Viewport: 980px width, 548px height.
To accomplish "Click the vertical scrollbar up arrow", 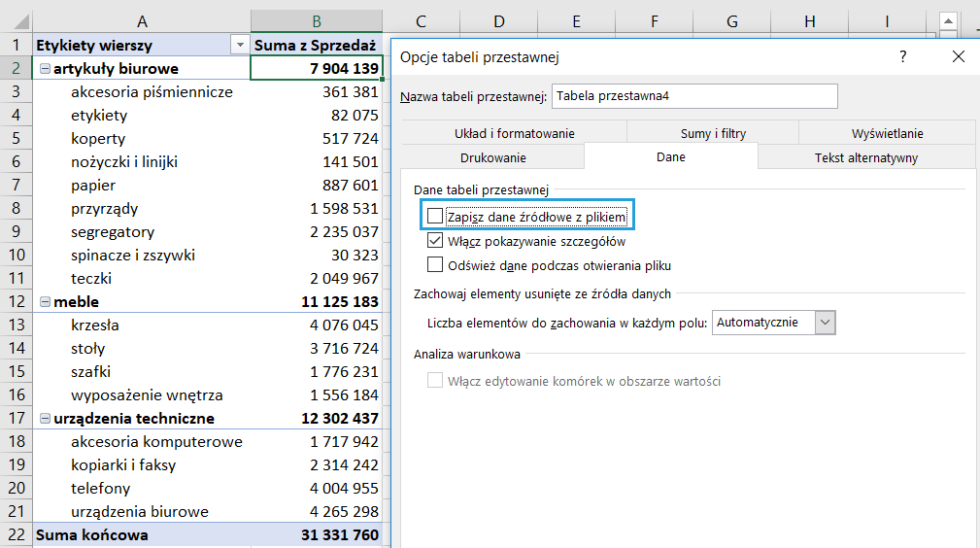I will tap(949, 21).
